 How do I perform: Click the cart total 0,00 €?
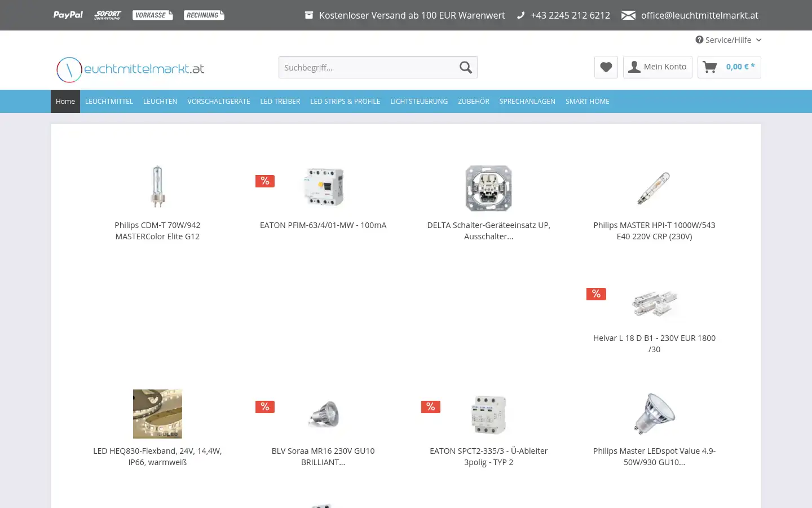(740, 67)
